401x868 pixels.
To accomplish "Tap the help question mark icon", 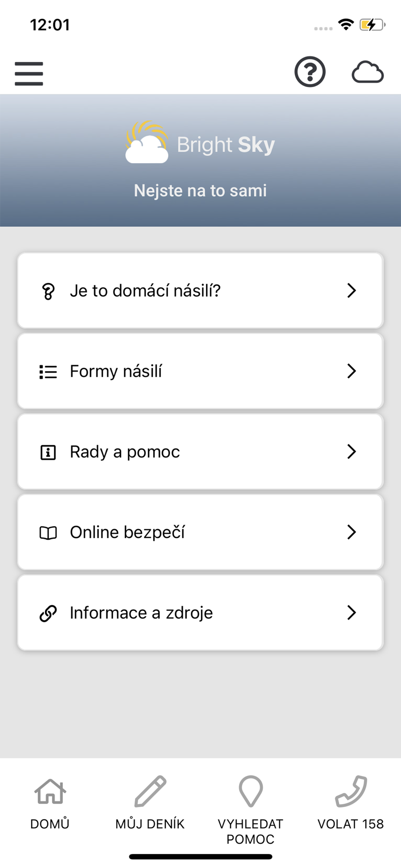I will [310, 72].
